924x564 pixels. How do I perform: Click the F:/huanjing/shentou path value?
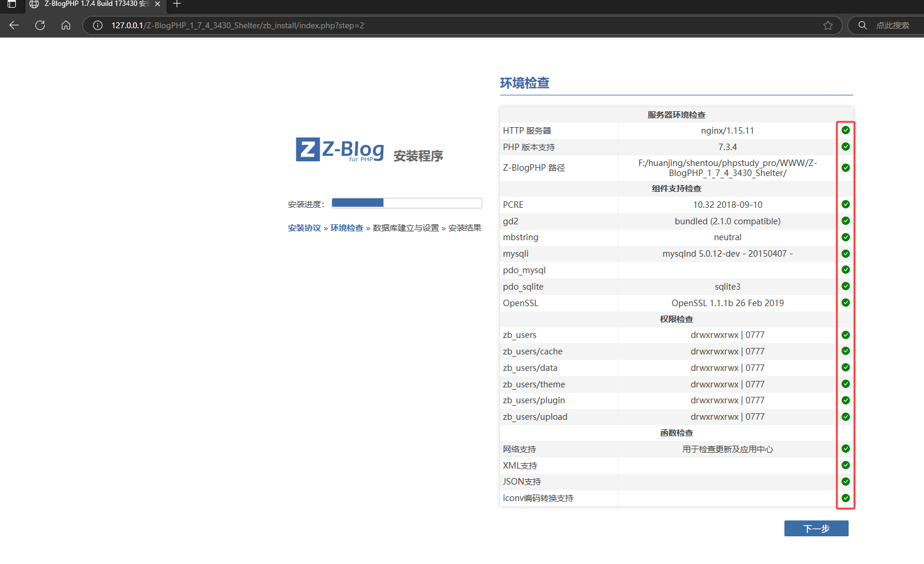(x=727, y=168)
